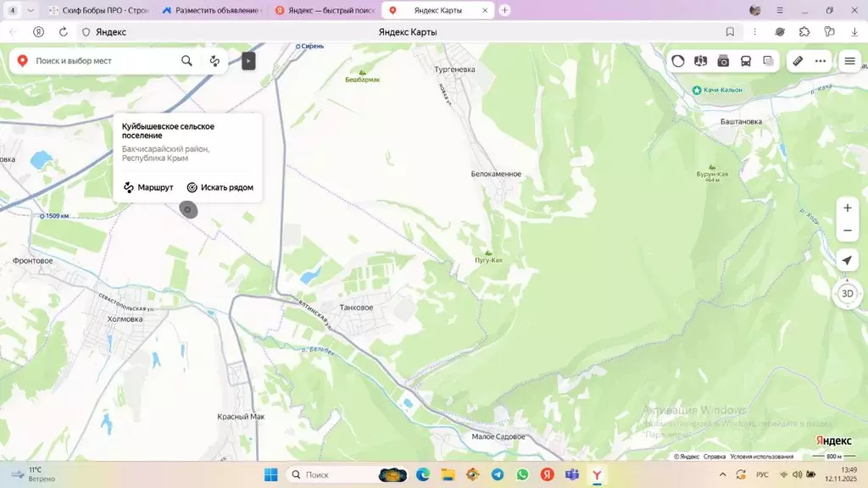This screenshot has height=488, width=868.
Task: Toggle the 3D map view
Action: (847, 294)
